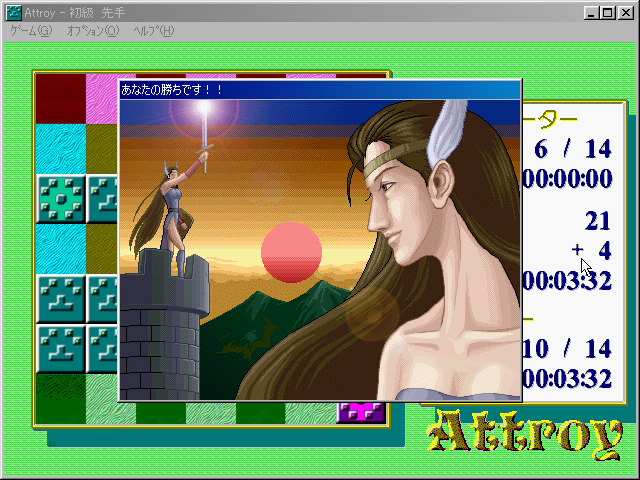Select the teal piece with ring emblem
640x480 pixels.
pyautogui.click(x=61, y=199)
